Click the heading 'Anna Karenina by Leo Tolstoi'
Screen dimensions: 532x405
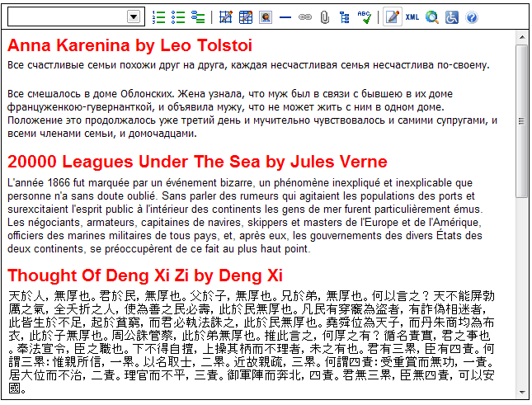pyautogui.click(x=129, y=45)
